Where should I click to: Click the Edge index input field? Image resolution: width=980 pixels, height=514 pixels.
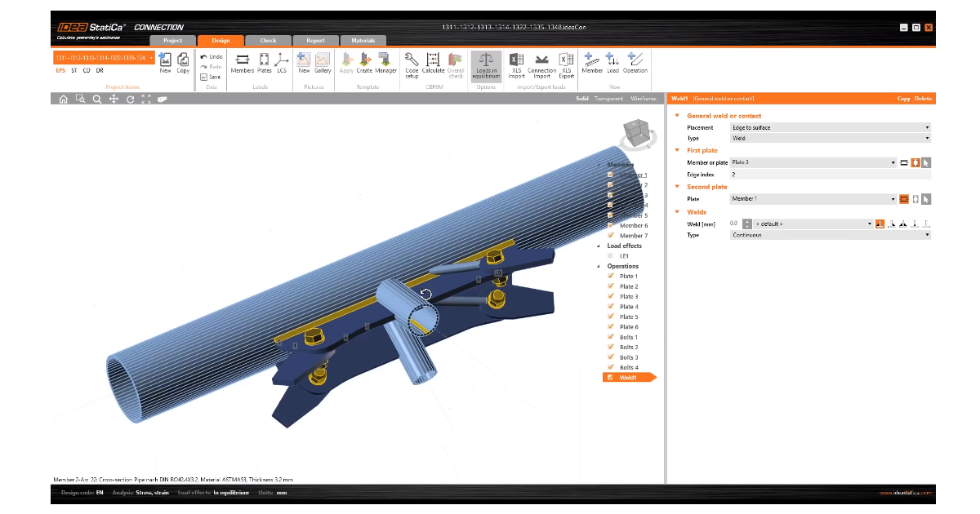pos(830,174)
